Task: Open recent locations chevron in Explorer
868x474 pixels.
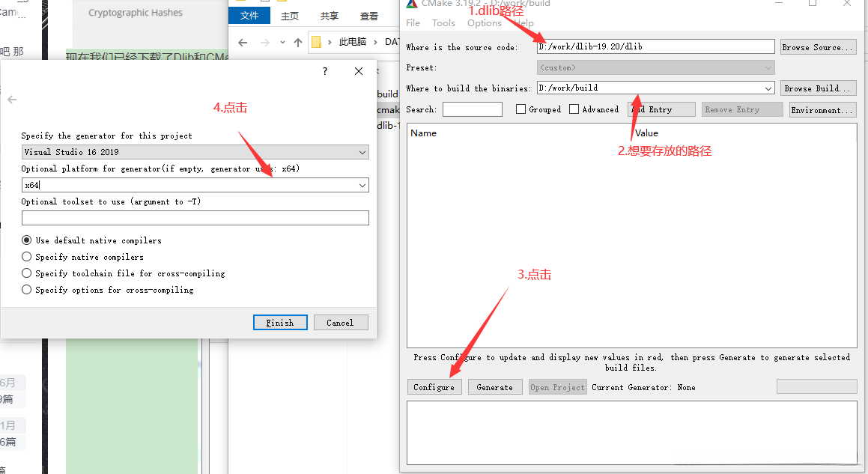Action: 282,42
